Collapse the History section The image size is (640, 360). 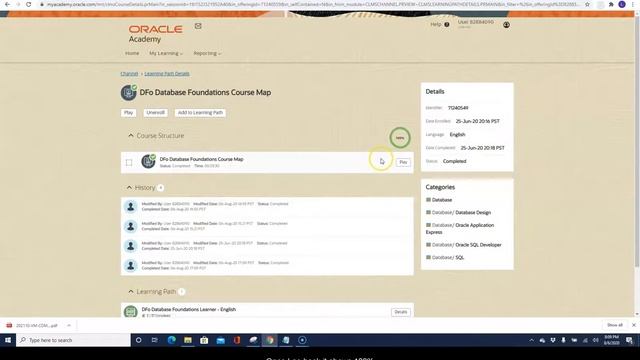coord(129,188)
